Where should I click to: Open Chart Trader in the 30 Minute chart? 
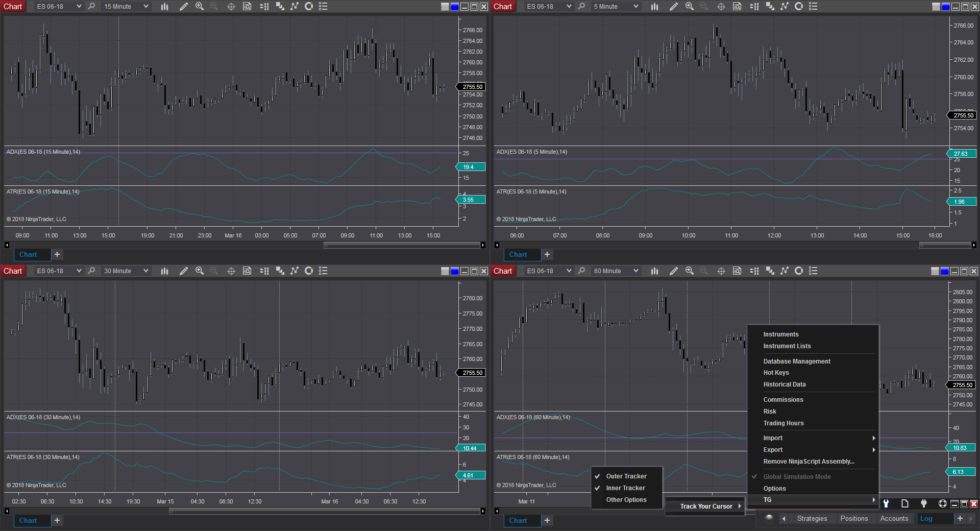point(264,271)
